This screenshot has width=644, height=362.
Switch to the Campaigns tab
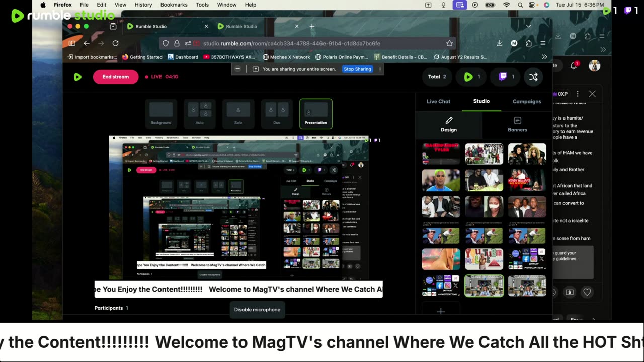[527, 101]
